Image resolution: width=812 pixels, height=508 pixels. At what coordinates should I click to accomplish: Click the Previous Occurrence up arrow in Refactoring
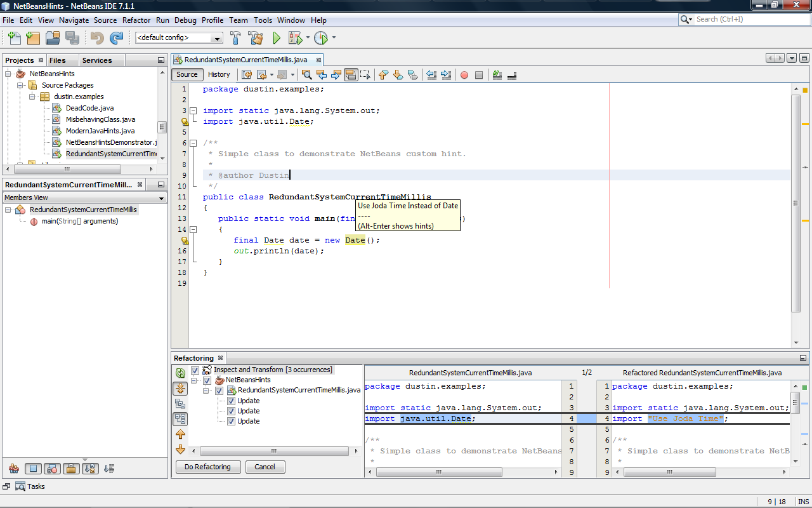[x=180, y=434]
